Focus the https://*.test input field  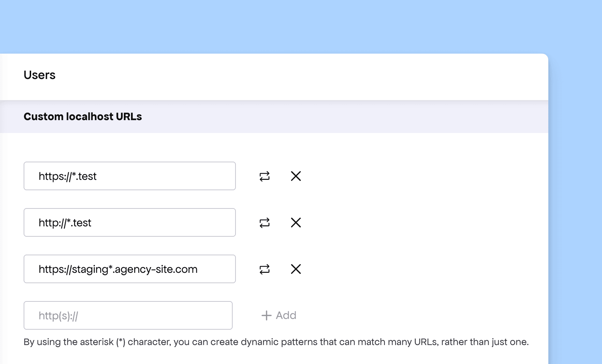tap(130, 176)
